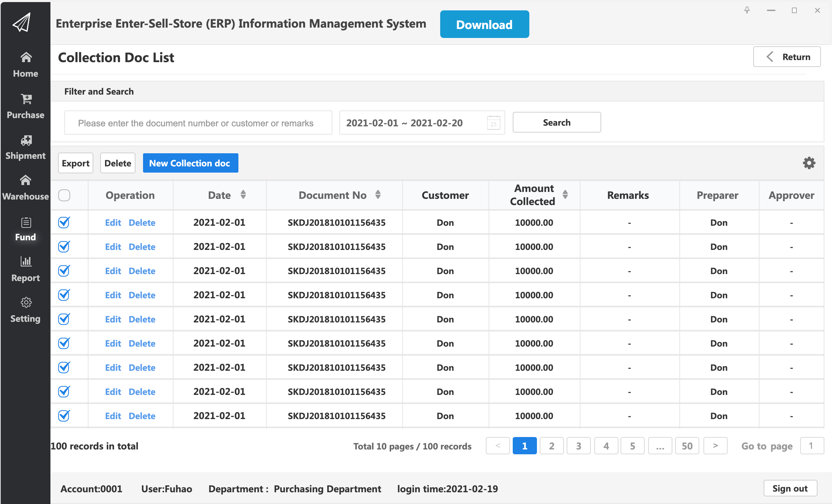Viewport: 832px width, 504px height.
Task: Click the New Collection doc button
Action: pos(190,163)
